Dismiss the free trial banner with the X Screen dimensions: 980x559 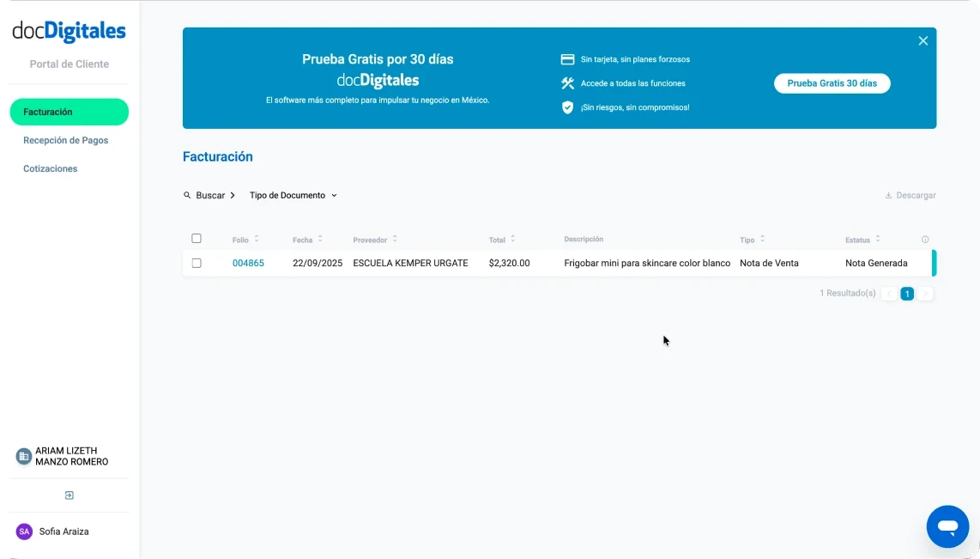pyautogui.click(x=923, y=40)
